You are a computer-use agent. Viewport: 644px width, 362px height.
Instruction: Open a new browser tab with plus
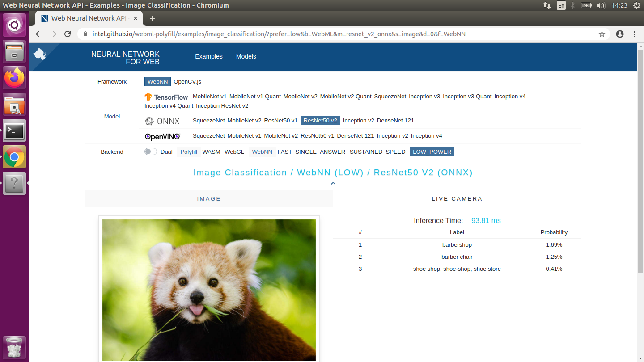(153, 18)
